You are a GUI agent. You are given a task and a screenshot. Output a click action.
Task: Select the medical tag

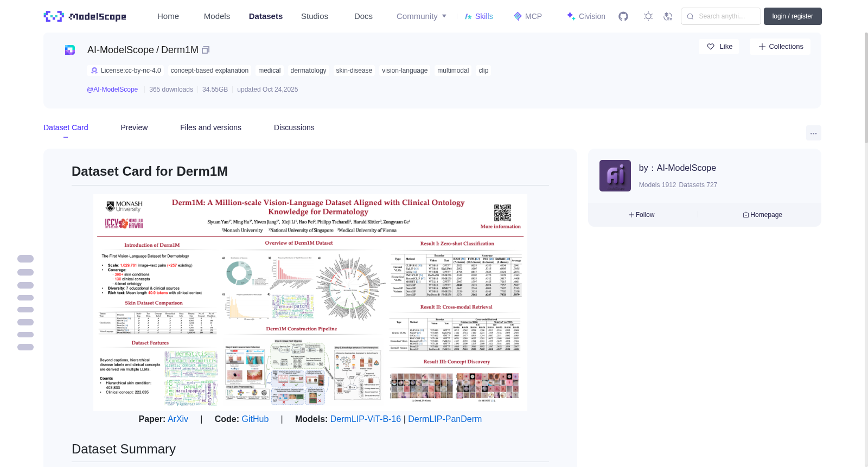(270, 71)
